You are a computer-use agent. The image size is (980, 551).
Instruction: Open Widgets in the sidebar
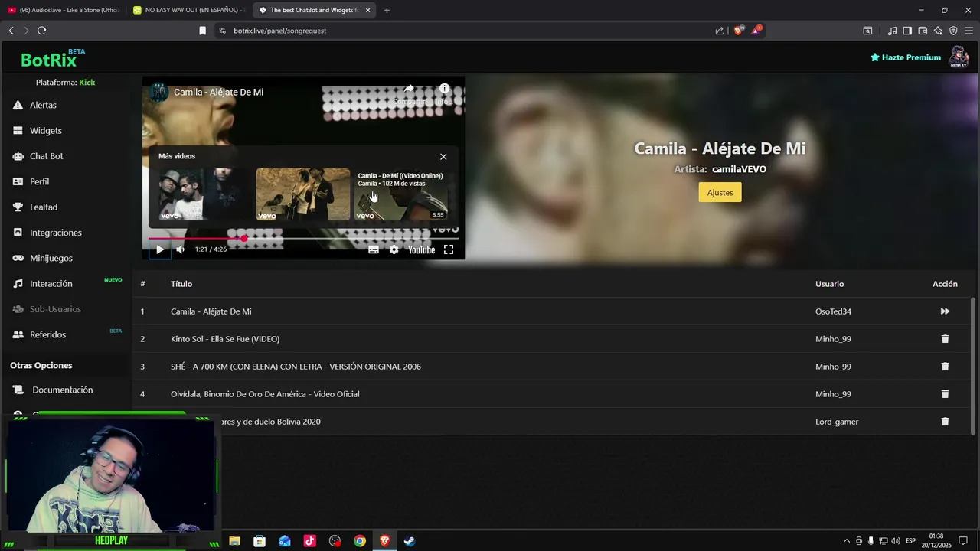point(45,131)
